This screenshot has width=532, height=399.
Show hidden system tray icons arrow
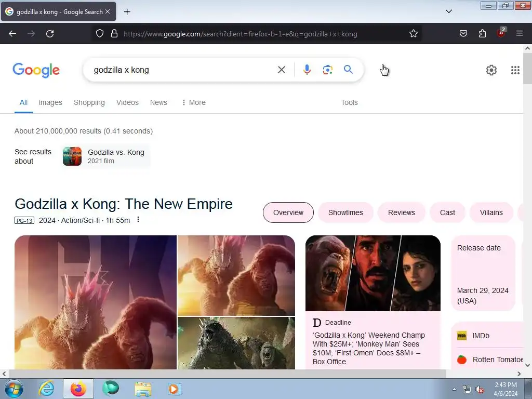454,389
